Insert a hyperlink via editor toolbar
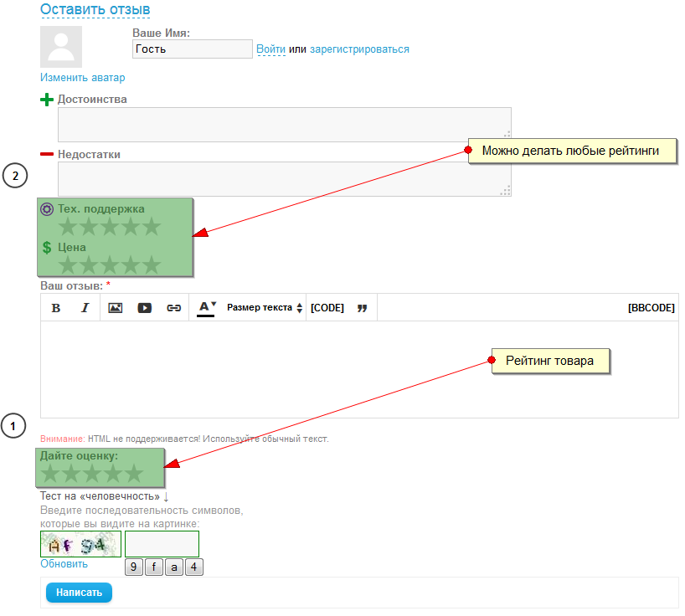Viewport: 685px width, 616px height. (173, 308)
